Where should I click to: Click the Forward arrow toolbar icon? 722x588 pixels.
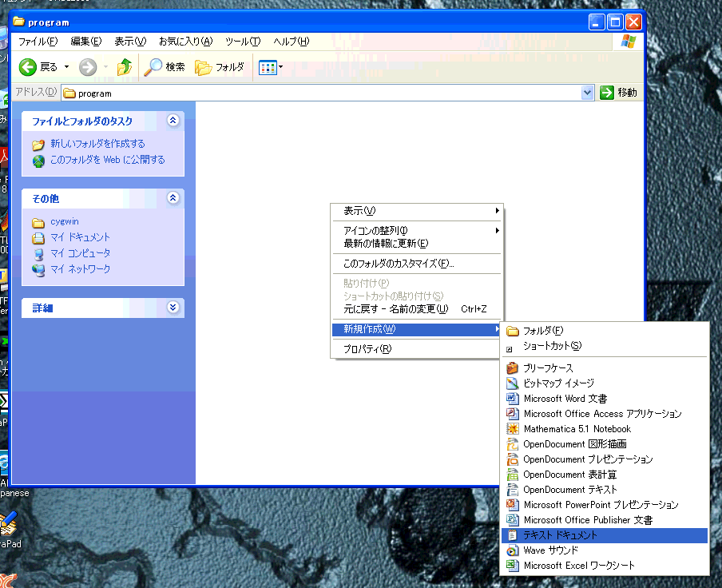pyautogui.click(x=88, y=67)
